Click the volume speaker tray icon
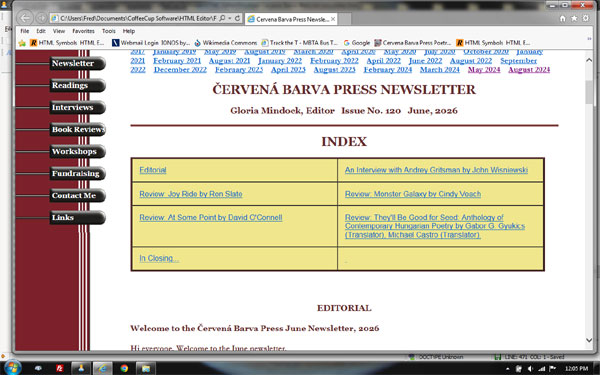The image size is (600, 375). [x=530, y=368]
